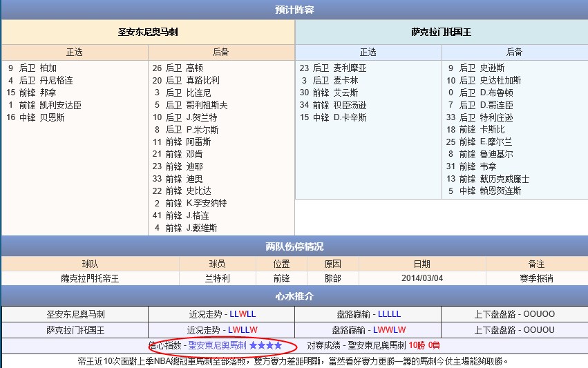
Task: Click Kings 上下盘盘路 OOUOU
Action: click(539, 330)
